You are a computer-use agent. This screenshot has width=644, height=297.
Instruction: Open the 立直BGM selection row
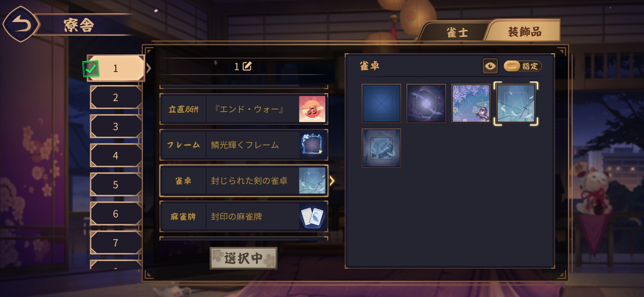244,109
